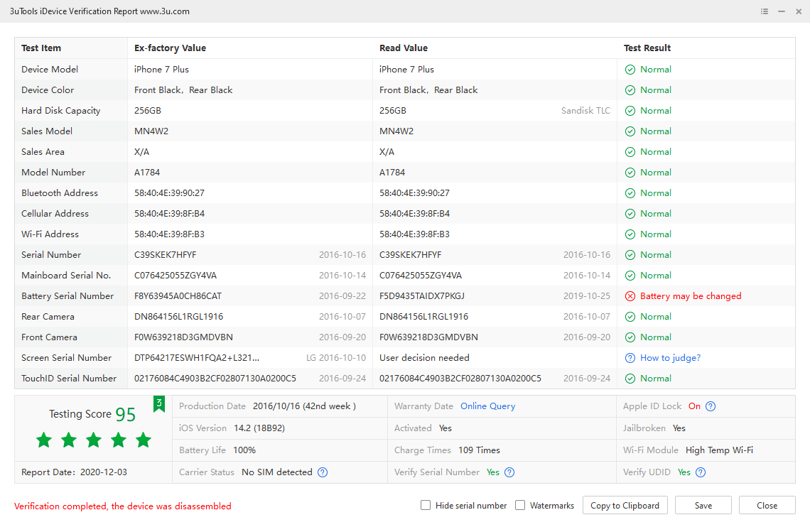
Task: Save the verification report
Action: [x=703, y=505]
